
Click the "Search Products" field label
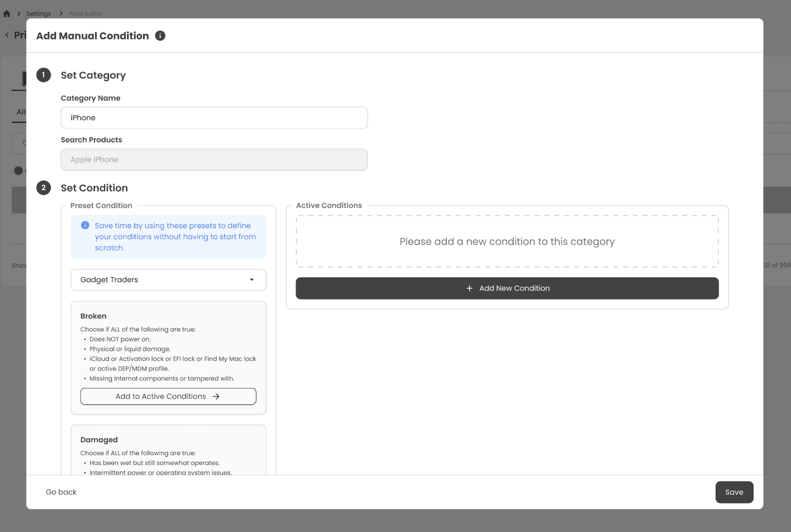91,140
